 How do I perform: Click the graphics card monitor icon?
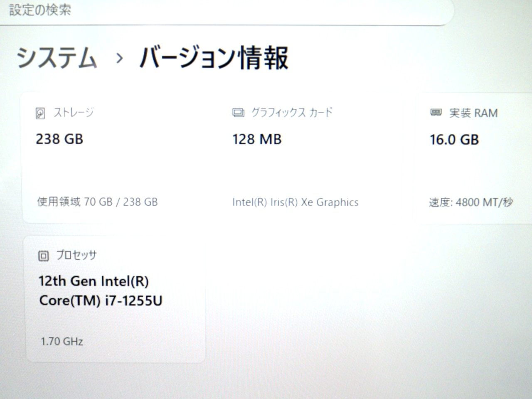coord(238,113)
